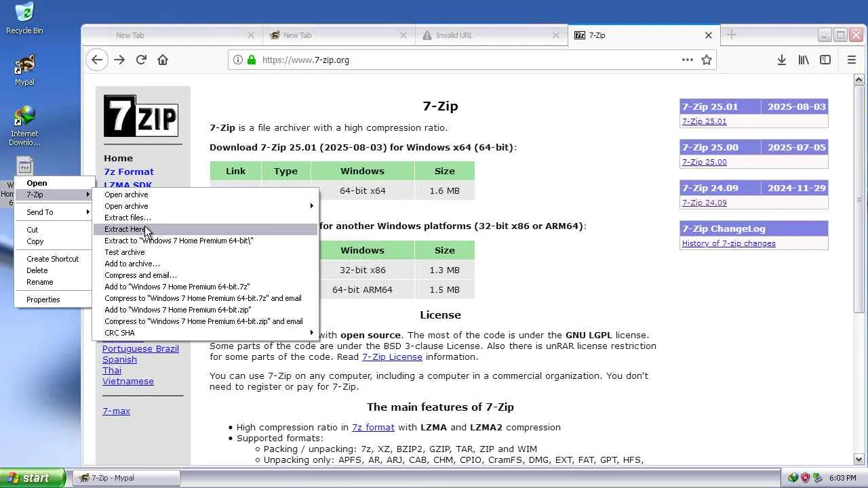Open the library bookshelf icon
This screenshot has height=488, width=868.
(804, 60)
